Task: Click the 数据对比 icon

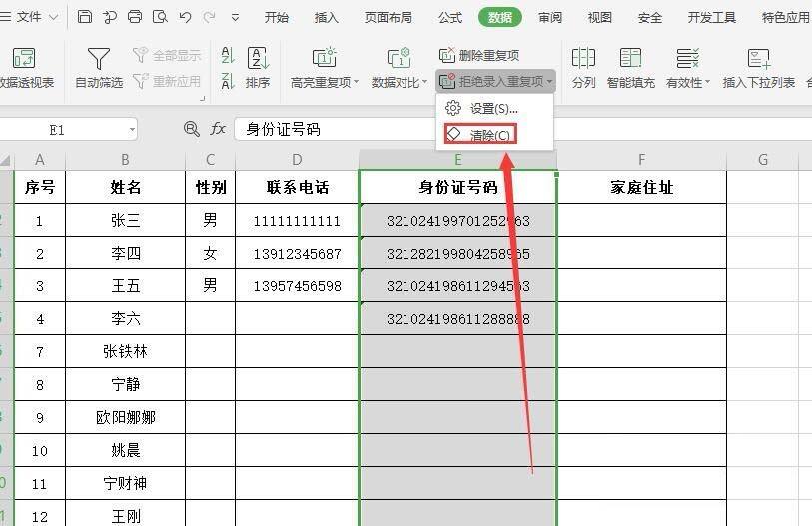Action: point(400,58)
